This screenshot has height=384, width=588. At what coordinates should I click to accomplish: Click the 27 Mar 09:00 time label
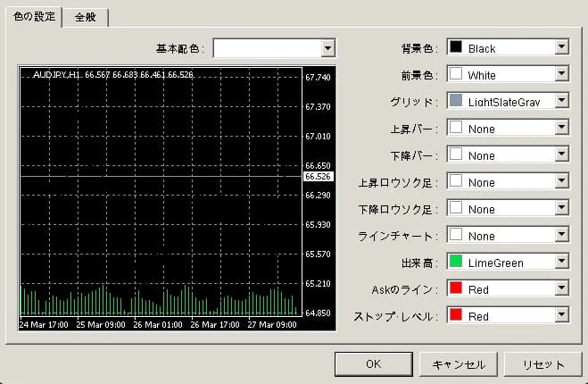tap(272, 325)
